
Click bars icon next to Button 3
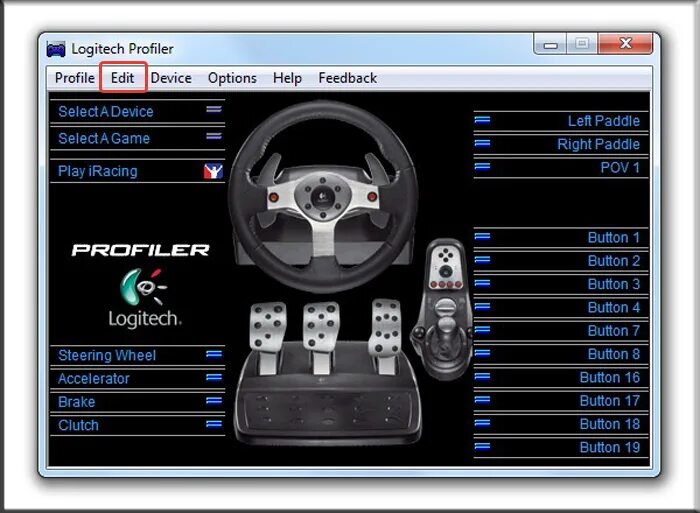[482, 283]
